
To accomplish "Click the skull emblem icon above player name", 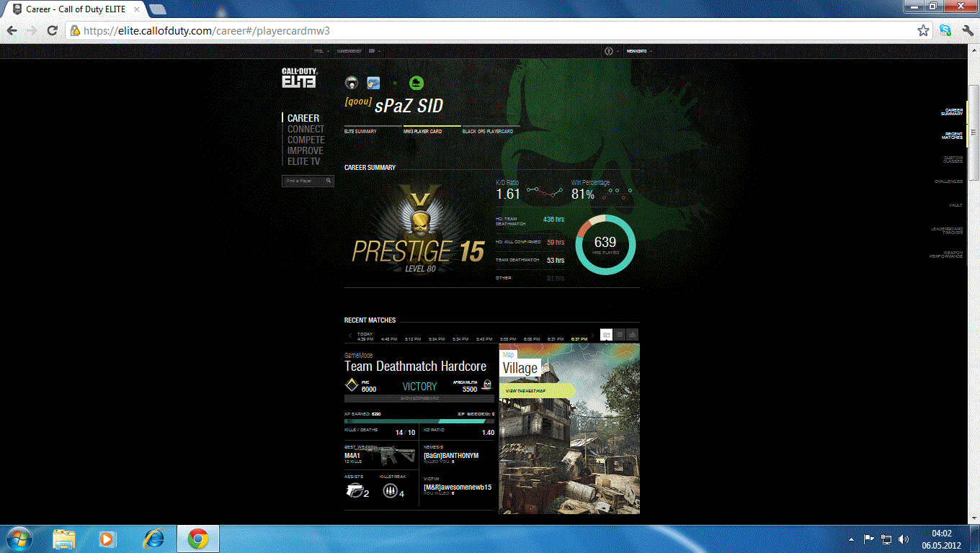I will (352, 84).
